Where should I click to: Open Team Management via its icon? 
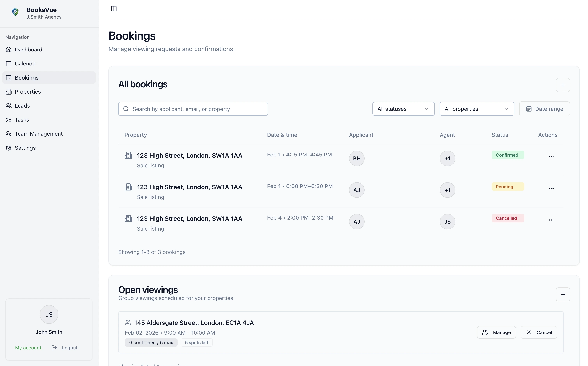point(9,134)
